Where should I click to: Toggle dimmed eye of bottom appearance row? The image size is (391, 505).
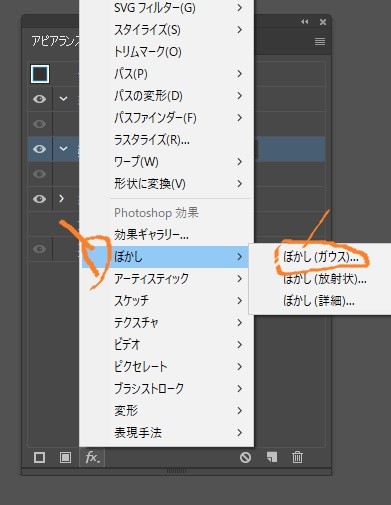click(40, 249)
